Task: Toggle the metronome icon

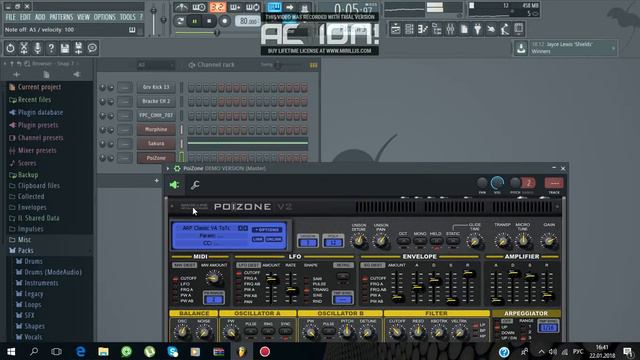Action: [x=181, y=7]
